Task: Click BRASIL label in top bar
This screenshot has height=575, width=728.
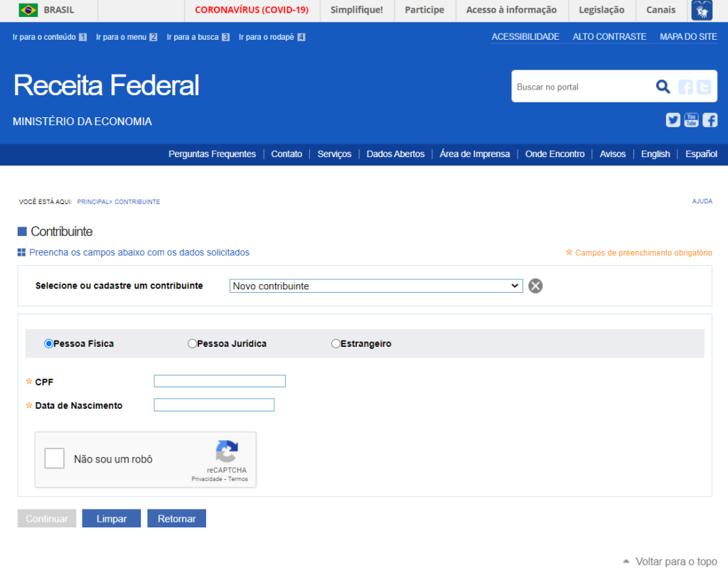Action: click(x=59, y=10)
